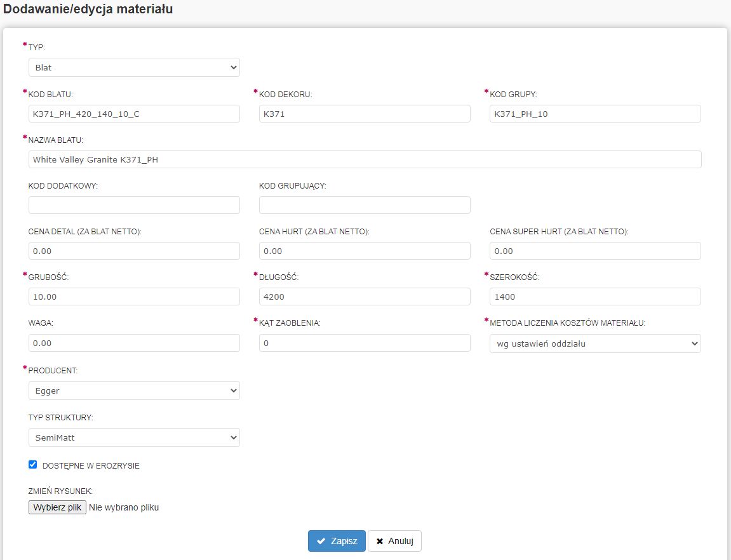Click the CENA SUPER HURT field
This screenshot has width=731, height=560.
[x=595, y=251]
